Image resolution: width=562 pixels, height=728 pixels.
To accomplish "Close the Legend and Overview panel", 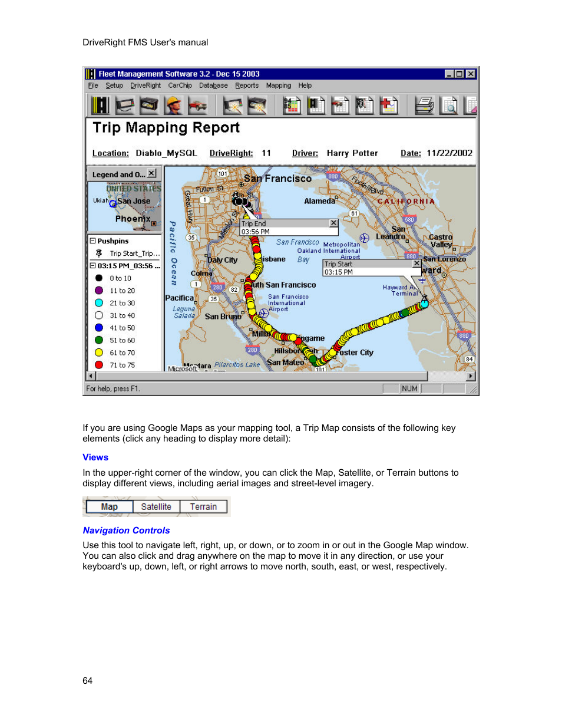I will click(x=152, y=173).
